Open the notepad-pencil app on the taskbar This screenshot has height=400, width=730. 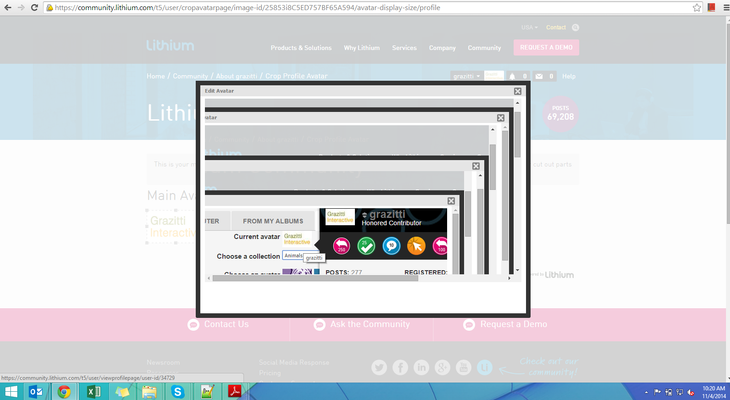coord(206,392)
